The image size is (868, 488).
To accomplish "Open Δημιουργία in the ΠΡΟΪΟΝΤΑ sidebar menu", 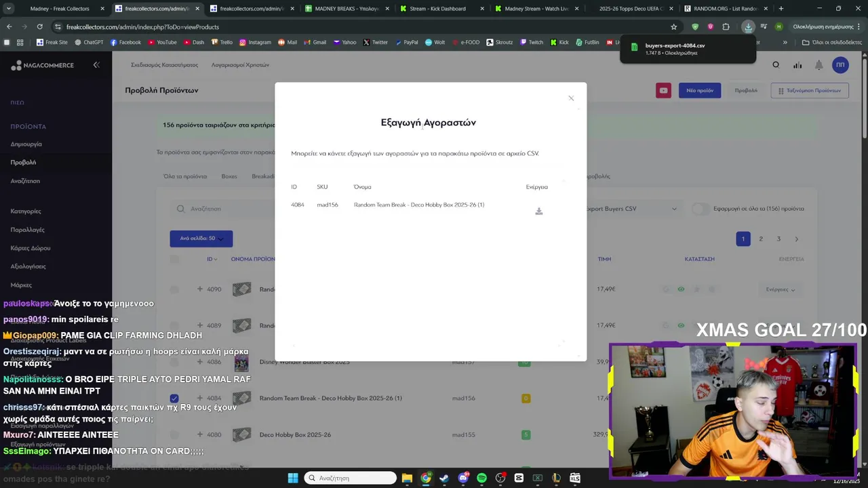I will pyautogui.click(x=26, y=144).
